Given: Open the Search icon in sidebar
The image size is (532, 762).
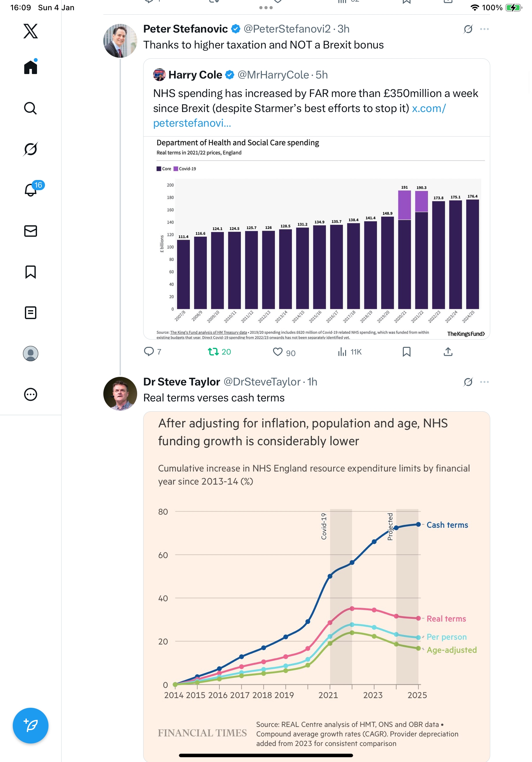Looking at the screenshot, I should [31, 108].
